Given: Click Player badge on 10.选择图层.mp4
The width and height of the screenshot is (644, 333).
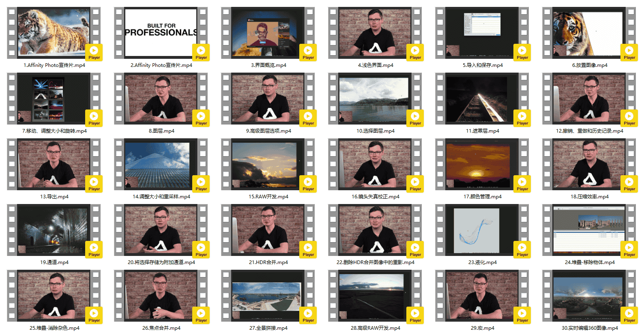Looking at the screenshot, I should coord(415,118).
